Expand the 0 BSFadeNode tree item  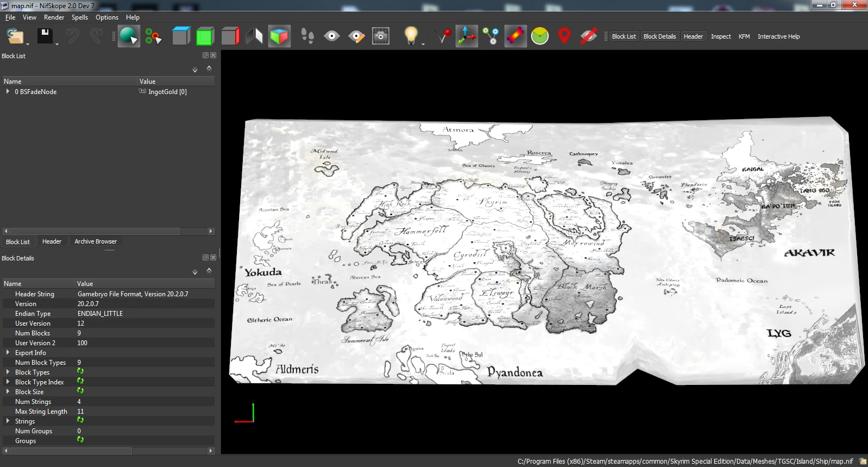point(8,91)
